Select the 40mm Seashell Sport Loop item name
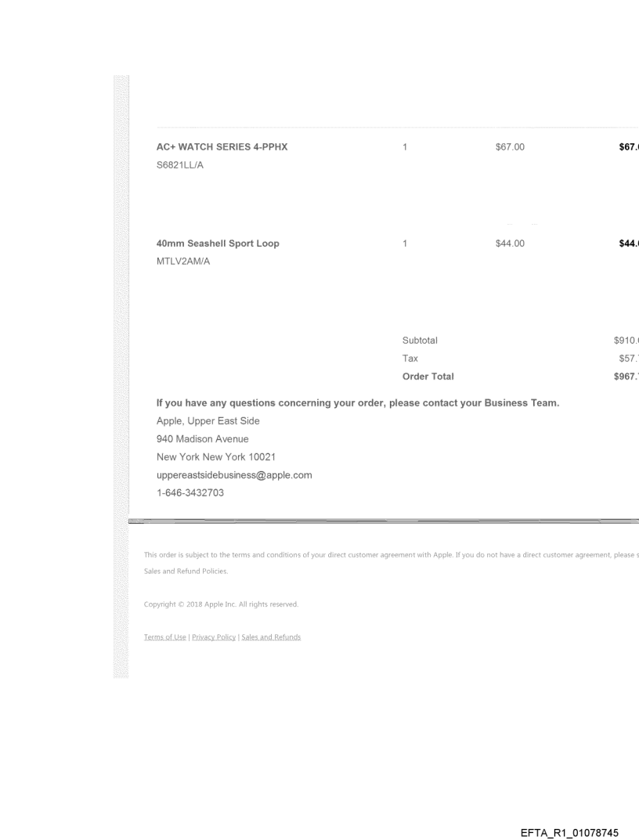 218,243
